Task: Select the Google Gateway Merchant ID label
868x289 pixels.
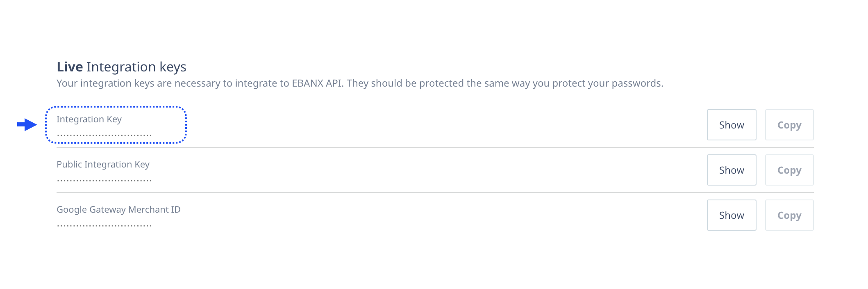Action: coord(118,209)
